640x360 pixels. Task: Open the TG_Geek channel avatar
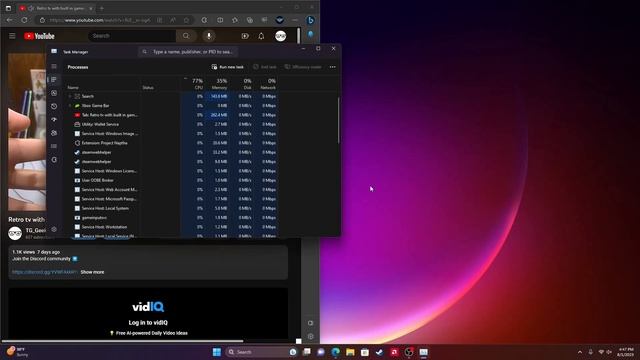point(15,233)
